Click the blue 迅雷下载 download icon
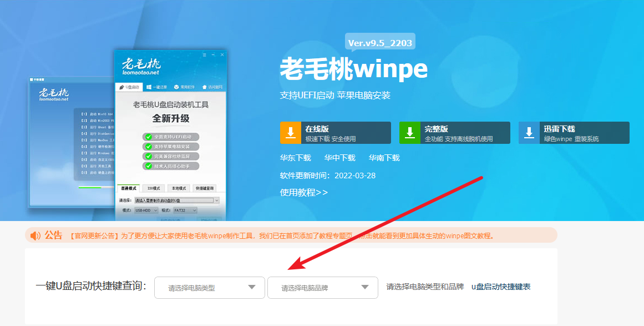This screenshot has height=326, width=644. point(529,133)
